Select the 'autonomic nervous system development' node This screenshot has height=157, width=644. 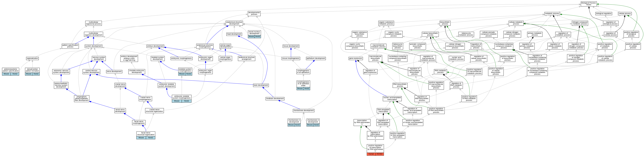pos(61,72)
